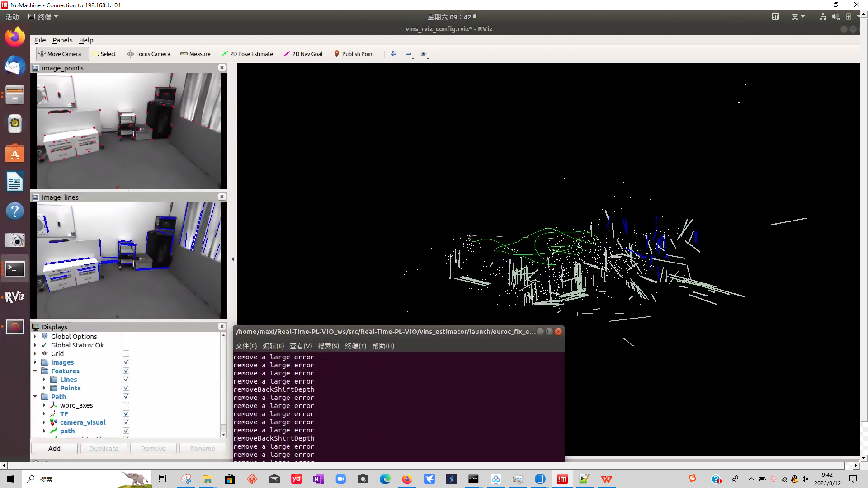This screenshot has height=488, width=868.
Task: Disable the TF display checkbox
Action: click(126, 413)
